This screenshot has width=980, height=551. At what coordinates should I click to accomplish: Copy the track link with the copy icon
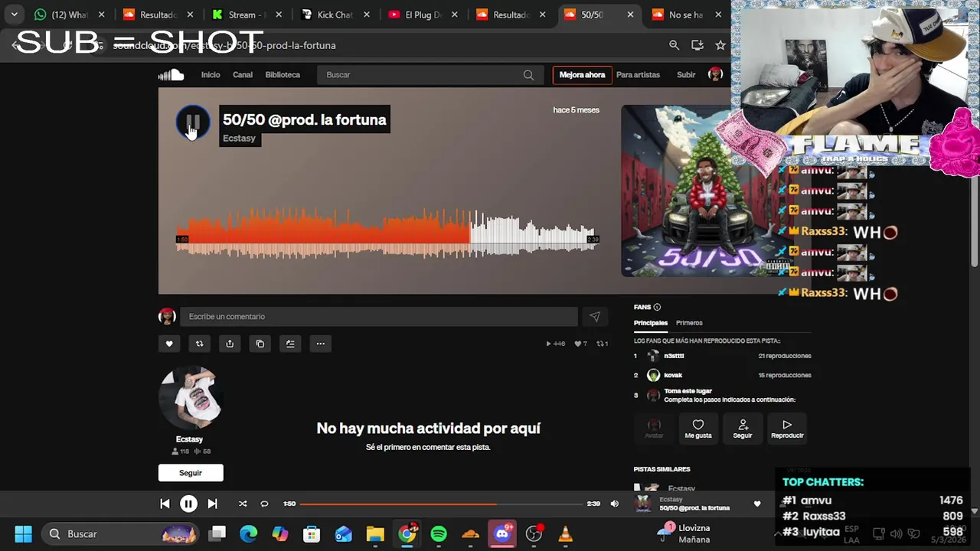[x=260, y=344]
